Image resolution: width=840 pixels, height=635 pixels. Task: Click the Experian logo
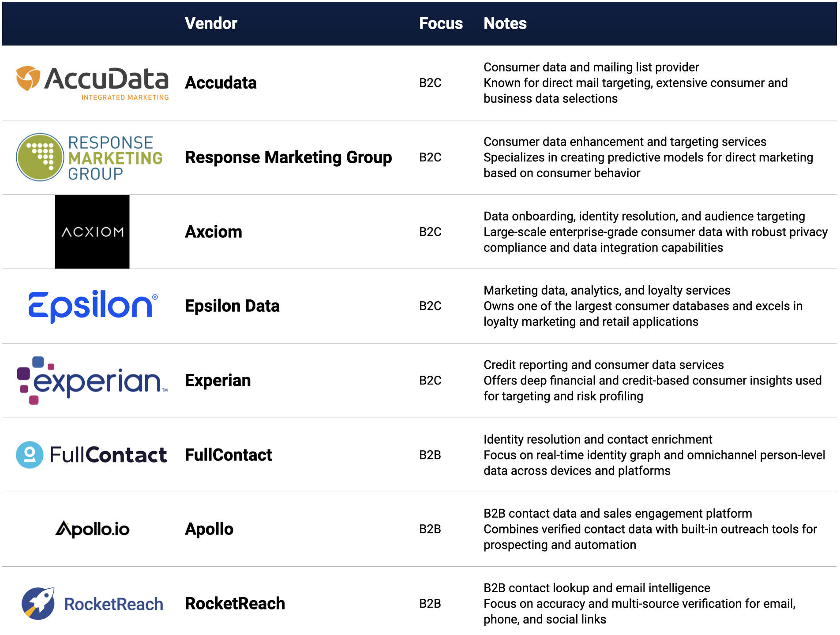pos(92,381)
